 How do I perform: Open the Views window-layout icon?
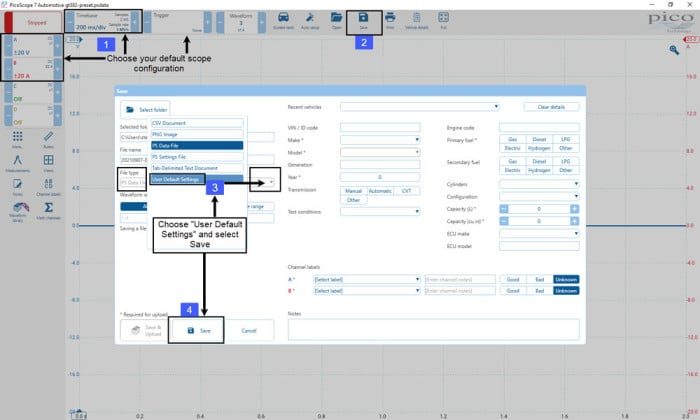click(48, 163)
